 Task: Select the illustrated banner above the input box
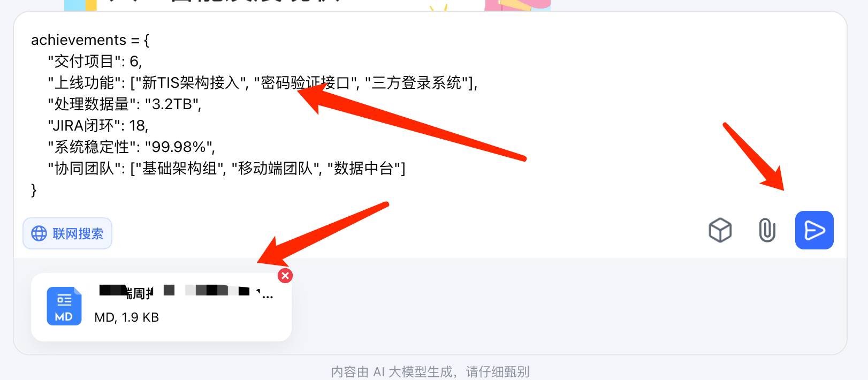(x=308, y=5)
